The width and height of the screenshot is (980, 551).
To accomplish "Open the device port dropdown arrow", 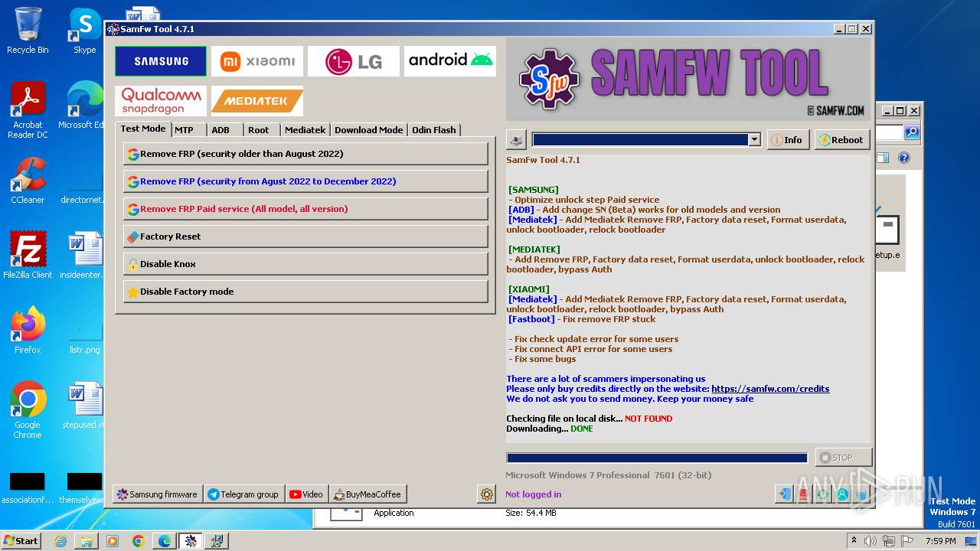I will (754, 140).
